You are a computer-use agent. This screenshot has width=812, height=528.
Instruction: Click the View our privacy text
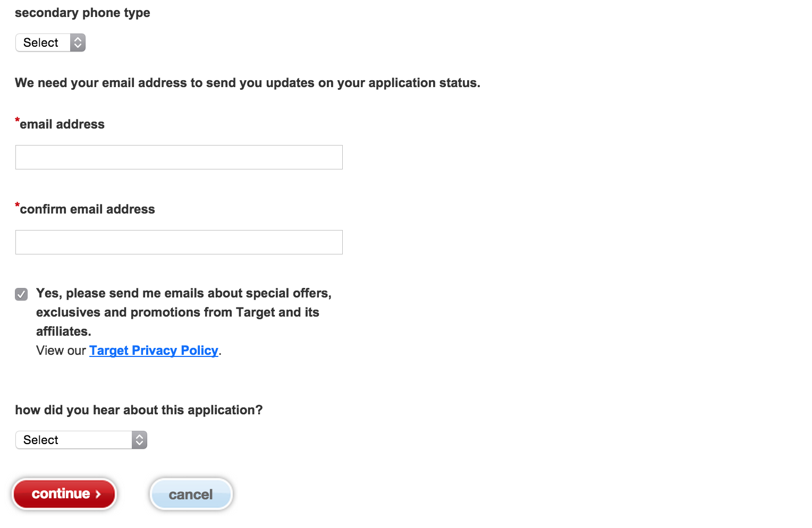pos(61,350)
